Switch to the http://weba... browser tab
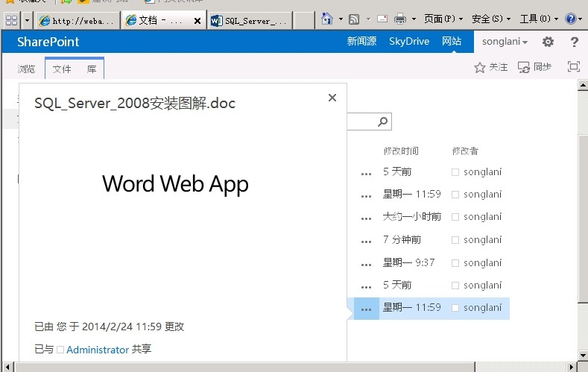Viewport: 588px width, 372px height. coord(78,21)
